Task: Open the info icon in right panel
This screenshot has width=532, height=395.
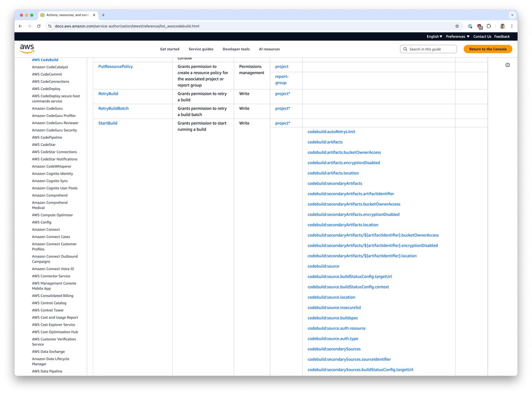Action: pos(508,65)
